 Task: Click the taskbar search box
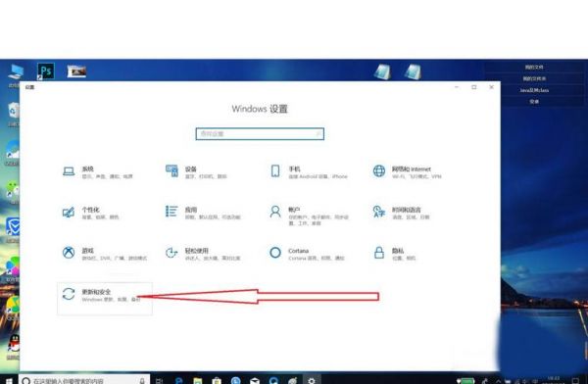pos(84,380)
